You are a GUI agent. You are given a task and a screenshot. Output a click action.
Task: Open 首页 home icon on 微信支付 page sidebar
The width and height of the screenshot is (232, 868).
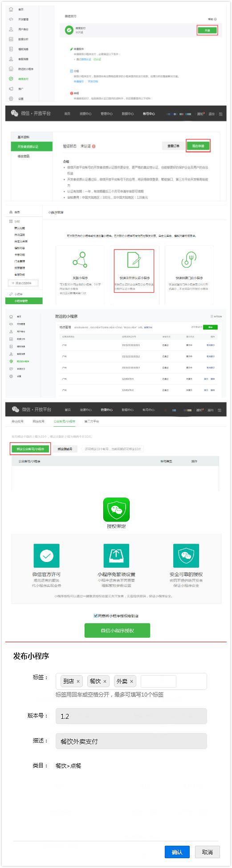pos(11,9)
